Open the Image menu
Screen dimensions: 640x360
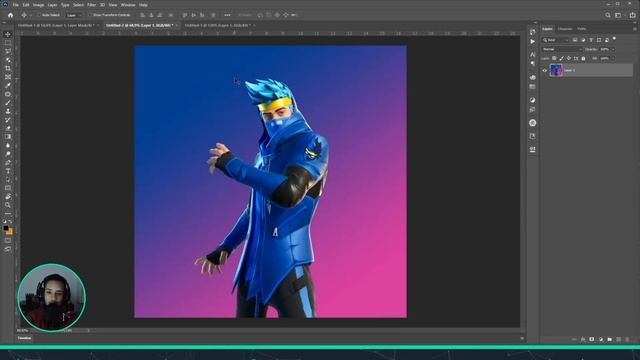(38, 5)
